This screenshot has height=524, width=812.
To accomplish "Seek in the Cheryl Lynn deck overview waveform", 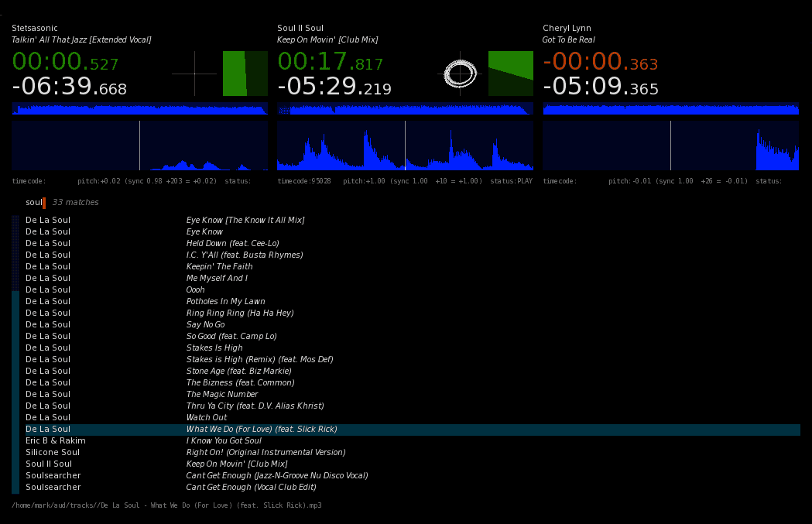I will click(x=670, y=108).
